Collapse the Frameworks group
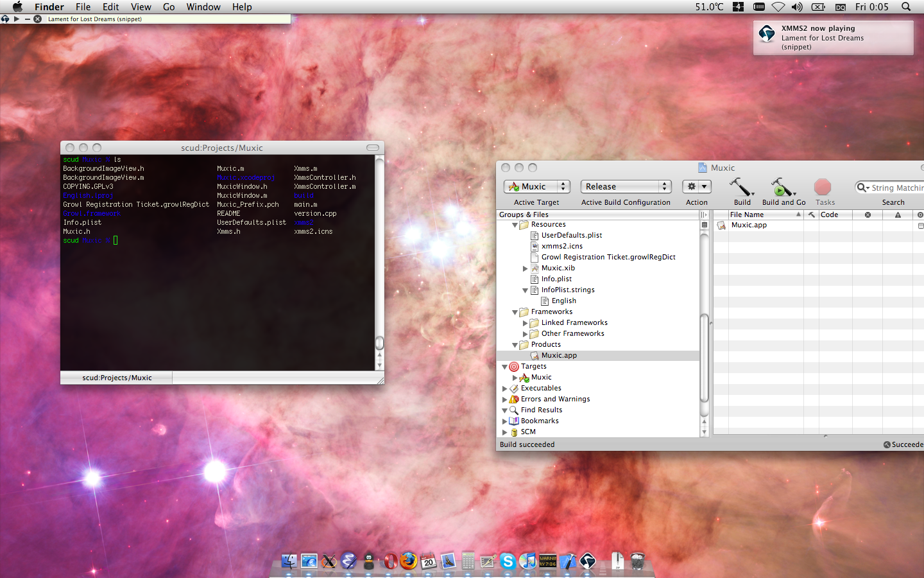Viewport: 924px width, 578px height. [x=515, y=312]
